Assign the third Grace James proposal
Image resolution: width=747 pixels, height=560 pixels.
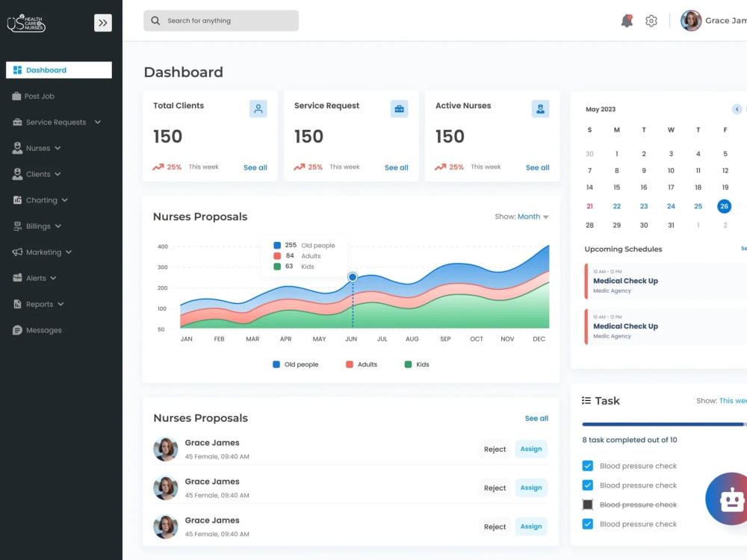[x=531, y=526]
